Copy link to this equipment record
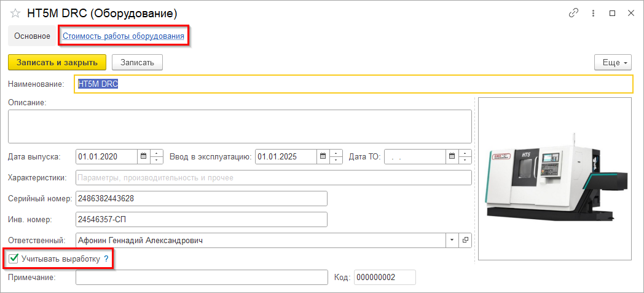This screenshot has width=644, height=293. (x=573, y=13)
